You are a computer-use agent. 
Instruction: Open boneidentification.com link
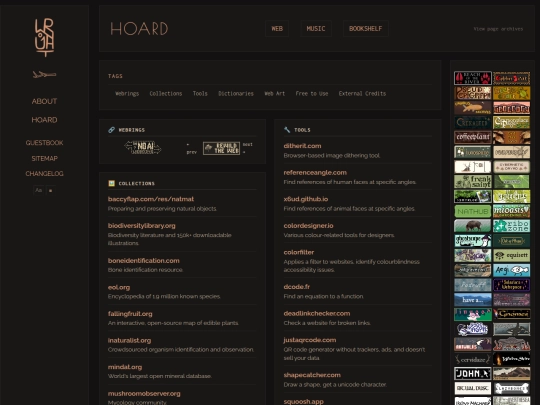144,260
